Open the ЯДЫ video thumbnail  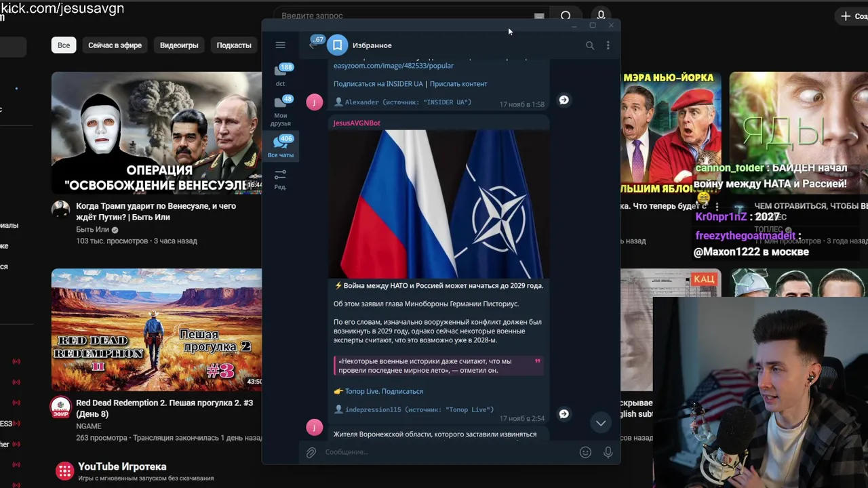(x=798, y=133)
